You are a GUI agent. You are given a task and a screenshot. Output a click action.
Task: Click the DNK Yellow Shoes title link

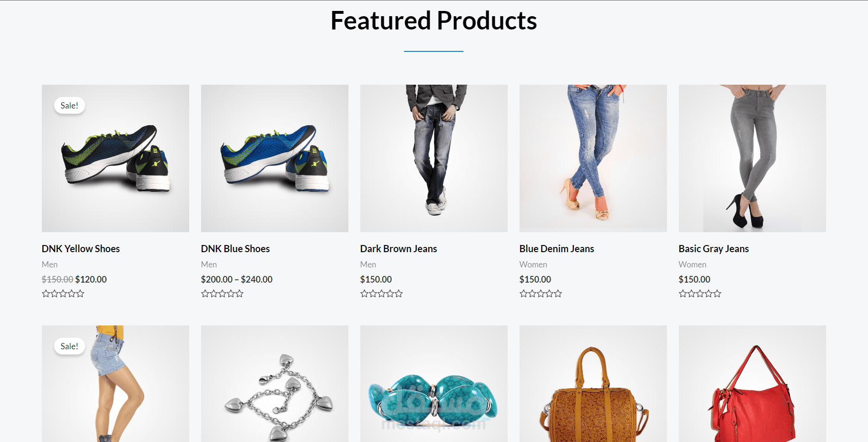click(81, 249)
